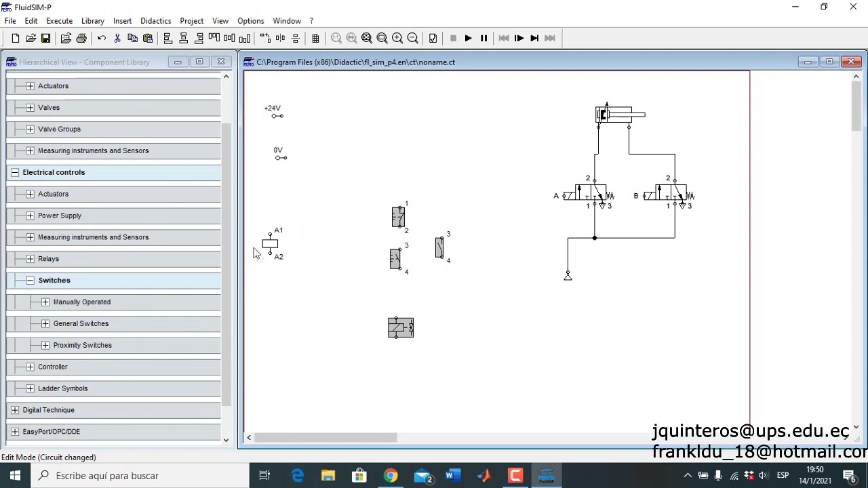Screen dimensions: 868x488
Task: Open the Windows Start menu
Action: (15, 476)
